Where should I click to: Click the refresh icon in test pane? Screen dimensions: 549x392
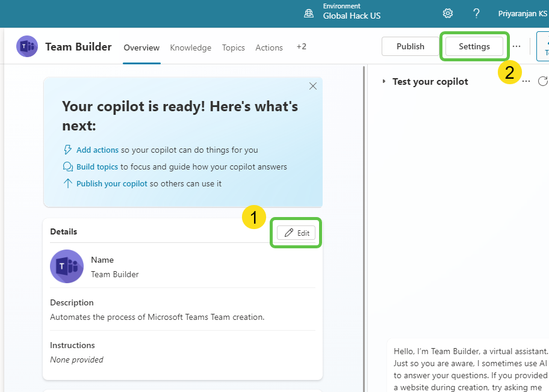(x=542, y=81)
